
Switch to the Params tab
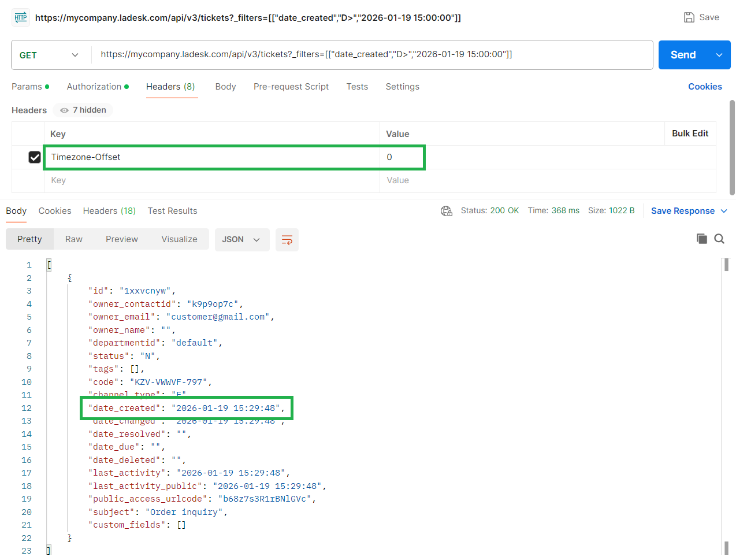tap(27, 87)
